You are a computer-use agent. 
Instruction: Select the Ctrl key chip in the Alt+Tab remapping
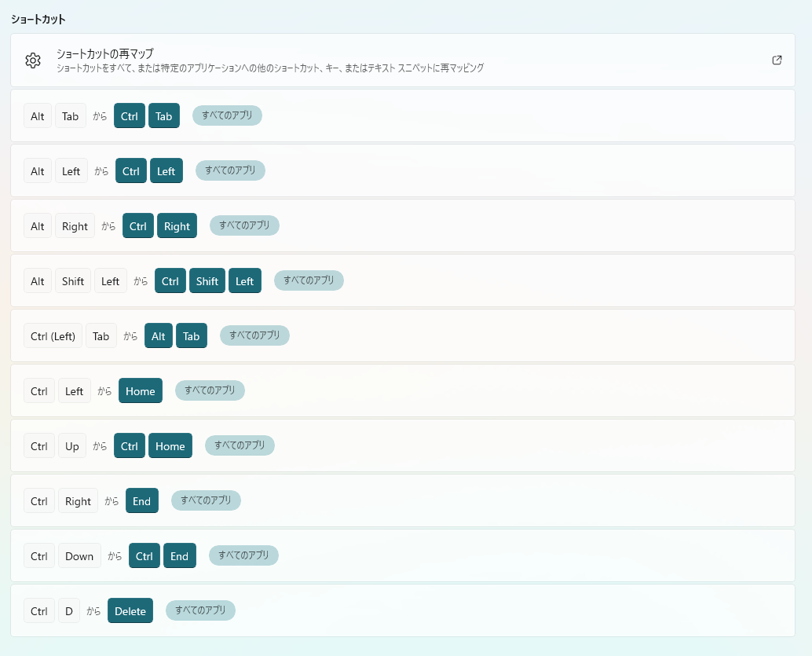click(x=129, y=115)
